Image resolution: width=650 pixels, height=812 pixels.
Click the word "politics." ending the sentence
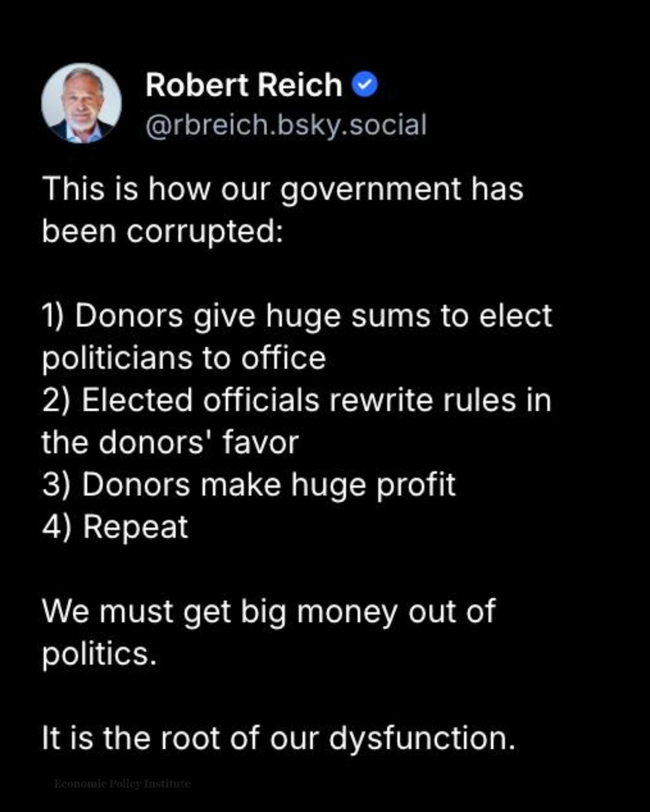pyautogui.click(x=99, y=654)
